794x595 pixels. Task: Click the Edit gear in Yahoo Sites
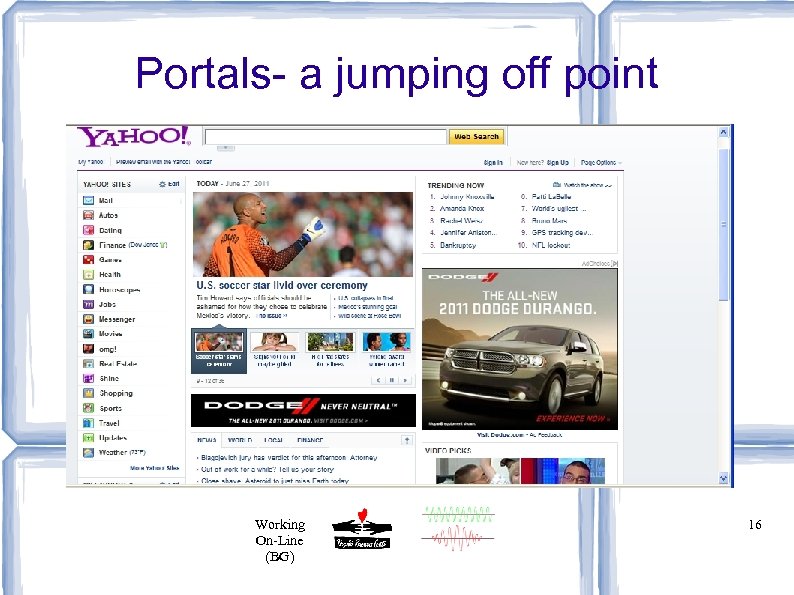pyautogui.click(x=162, y=184)
